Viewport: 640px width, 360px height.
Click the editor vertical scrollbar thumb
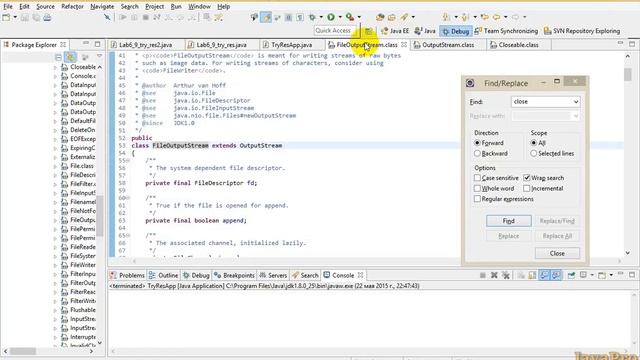coord(628,74)
